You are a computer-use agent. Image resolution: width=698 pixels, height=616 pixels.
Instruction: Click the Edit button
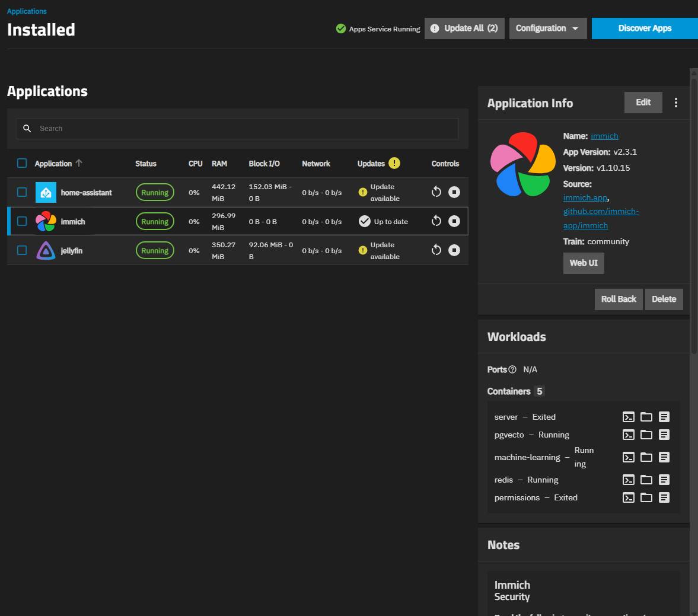(x=643, y=103)
